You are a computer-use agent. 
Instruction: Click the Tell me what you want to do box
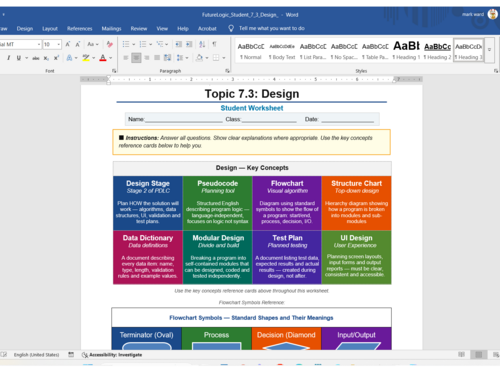[x=272, y=28]
